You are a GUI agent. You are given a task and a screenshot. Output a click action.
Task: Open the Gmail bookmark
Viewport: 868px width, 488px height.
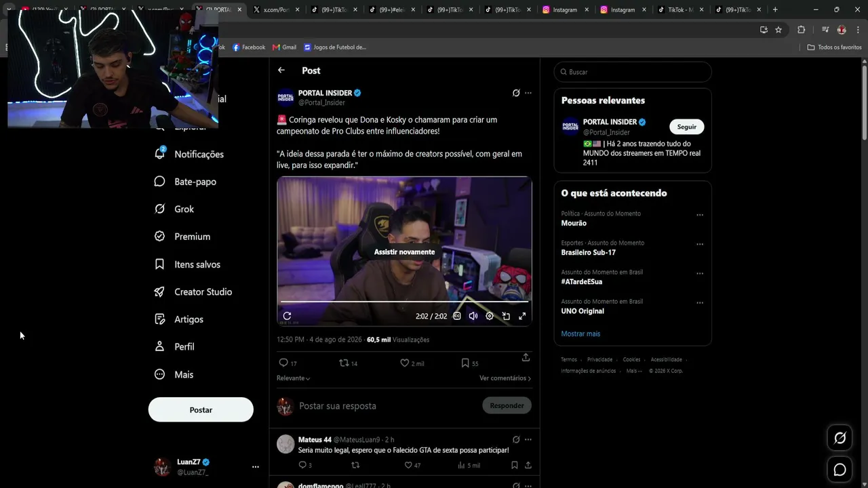pyautogui.click(x=284, y=47)
